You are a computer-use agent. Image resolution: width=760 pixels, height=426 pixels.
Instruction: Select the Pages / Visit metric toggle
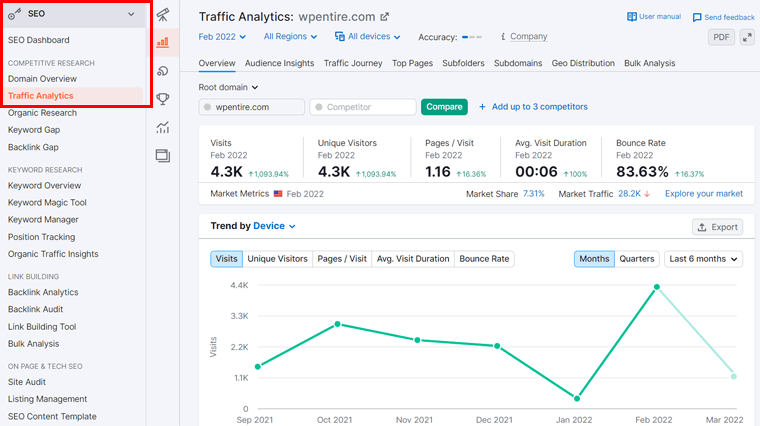[x=342, y=259]
